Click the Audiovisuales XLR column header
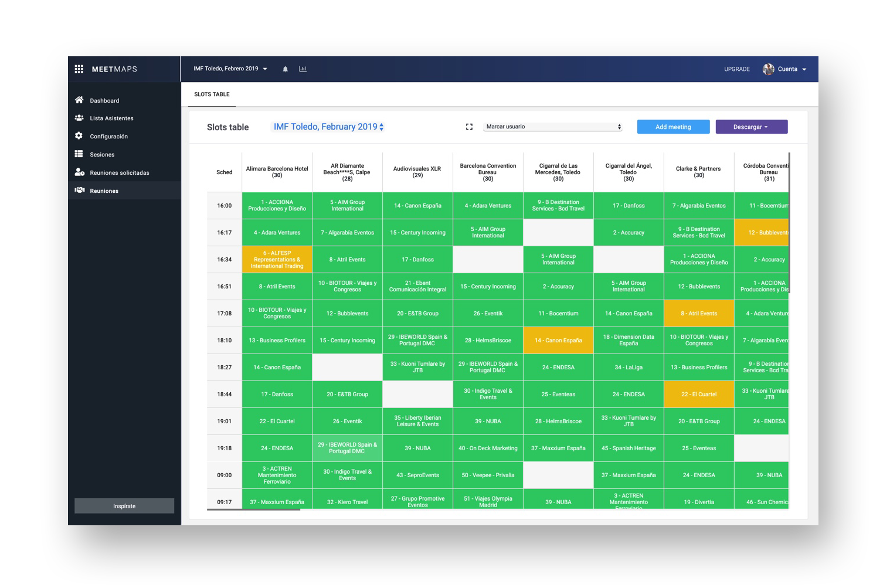Screen dimensions: 890x588 pos(417,172)
